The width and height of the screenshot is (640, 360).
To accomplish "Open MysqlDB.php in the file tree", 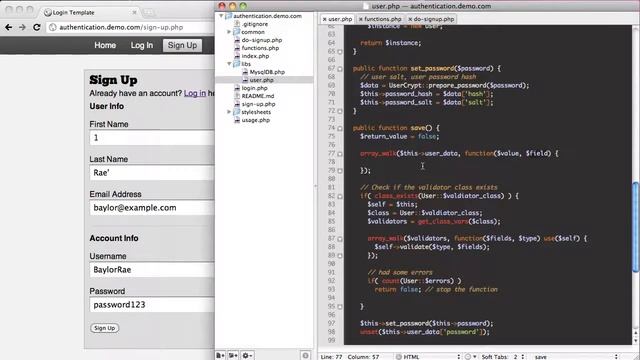I will point(267,72).
